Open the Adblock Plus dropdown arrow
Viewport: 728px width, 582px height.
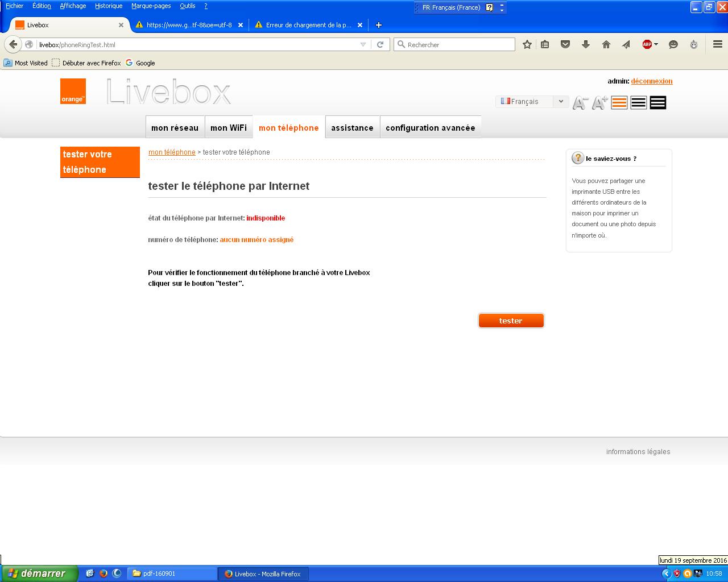656,44
